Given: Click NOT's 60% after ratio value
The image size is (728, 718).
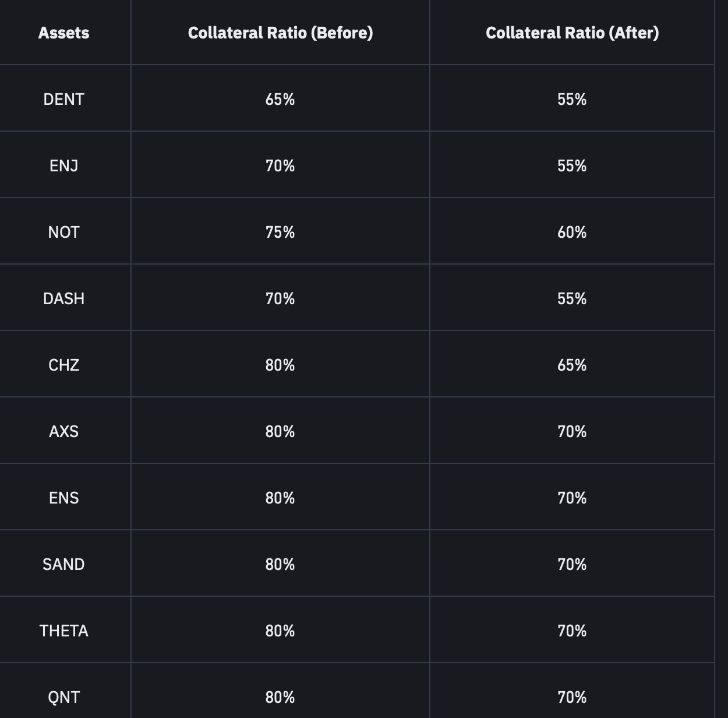Looking at the screenshot, I should point(572,232).
